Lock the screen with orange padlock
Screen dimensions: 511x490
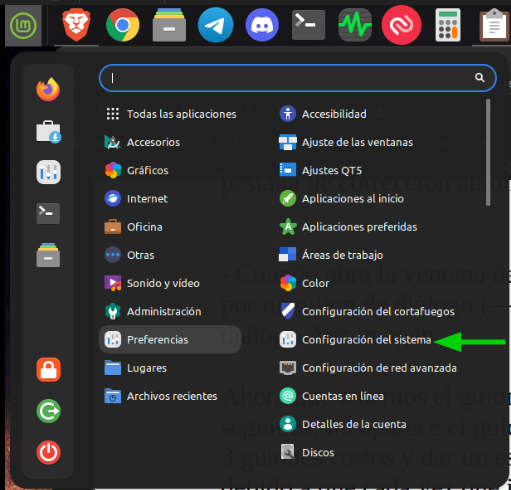48,370
